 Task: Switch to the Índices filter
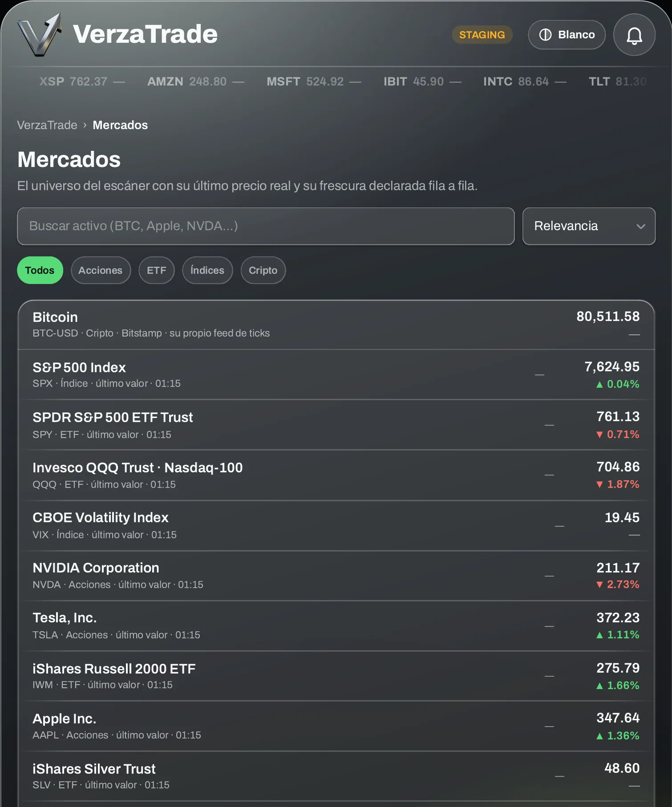[207, 270]
